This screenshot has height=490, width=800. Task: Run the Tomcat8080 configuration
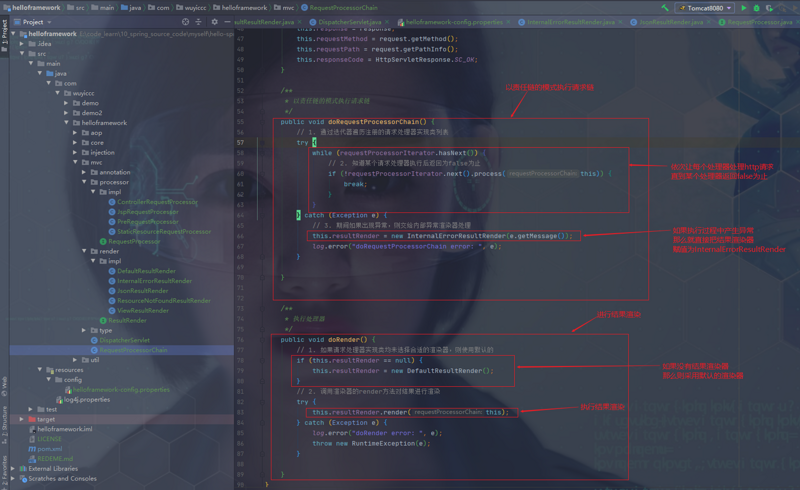(744, 7)
